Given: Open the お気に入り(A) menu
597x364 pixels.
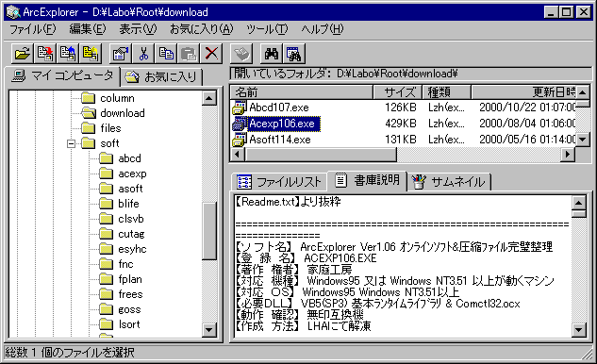Looking at the screenshot, I should pyautogui.click(x=202, y=29).
